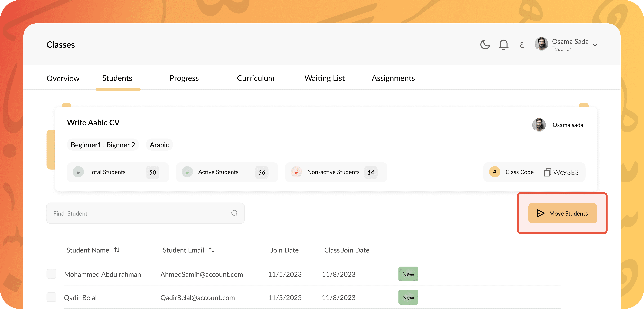Switch language with Arabic letter icon
Viewport: 644px width, 309px height.
(x=522, y=45)
